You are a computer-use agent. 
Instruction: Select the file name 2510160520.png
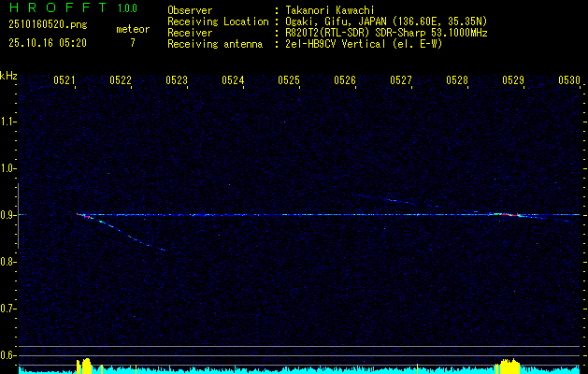click(48, 24)
